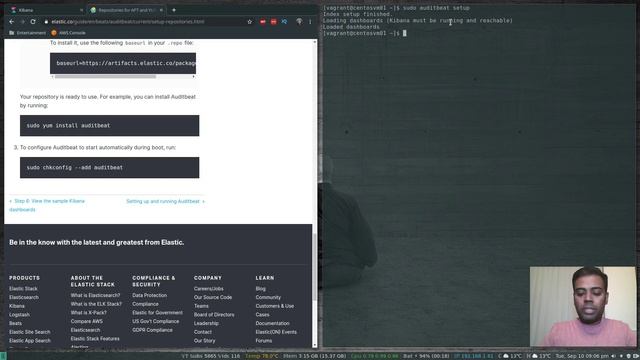640x360 pixels.
Task: Open the Blog footer link
Action: (260, 289)
